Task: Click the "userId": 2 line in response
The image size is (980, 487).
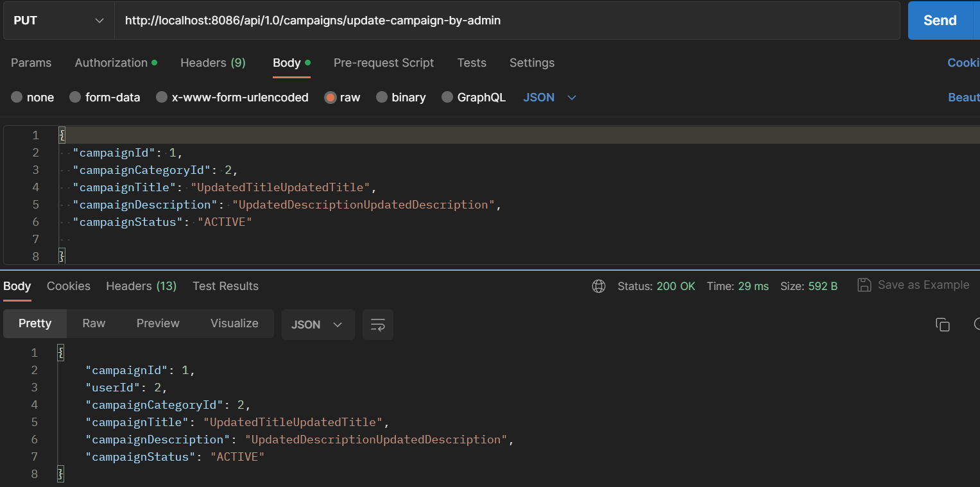Action: pyautogui.click(x=126, y=388)
